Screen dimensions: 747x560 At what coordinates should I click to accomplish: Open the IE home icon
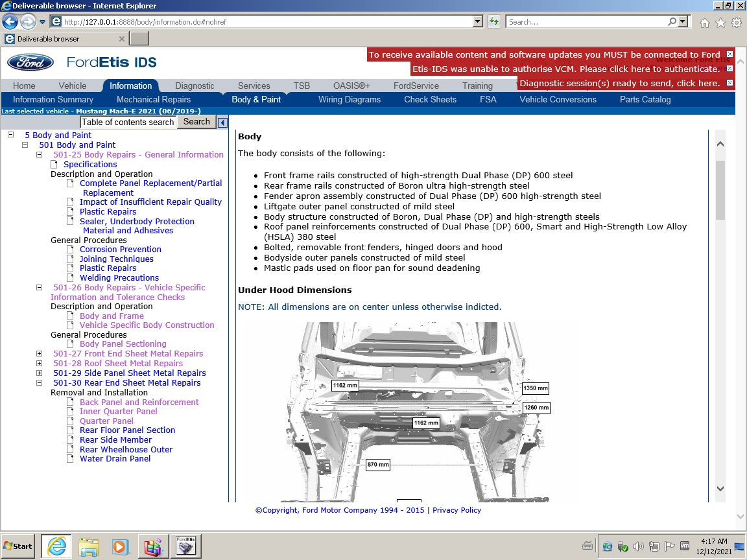(705, 23)
